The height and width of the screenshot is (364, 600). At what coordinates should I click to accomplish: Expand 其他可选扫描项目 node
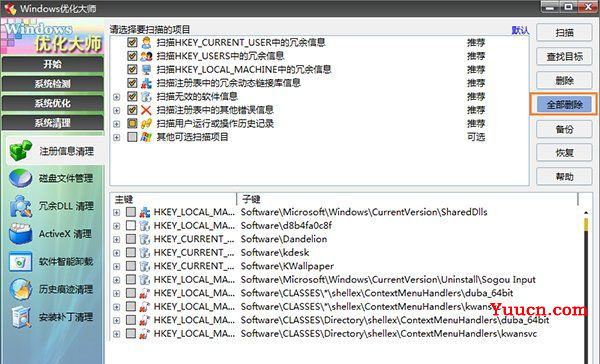point(117,137)
